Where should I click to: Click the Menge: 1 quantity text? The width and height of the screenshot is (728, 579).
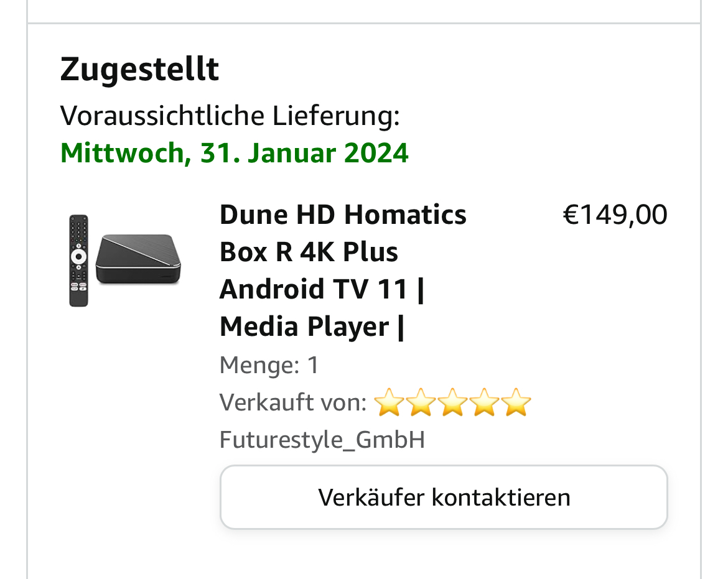point(269,364)
